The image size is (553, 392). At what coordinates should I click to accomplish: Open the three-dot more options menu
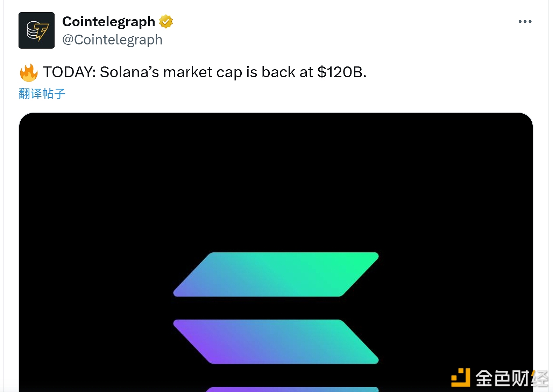525,22
